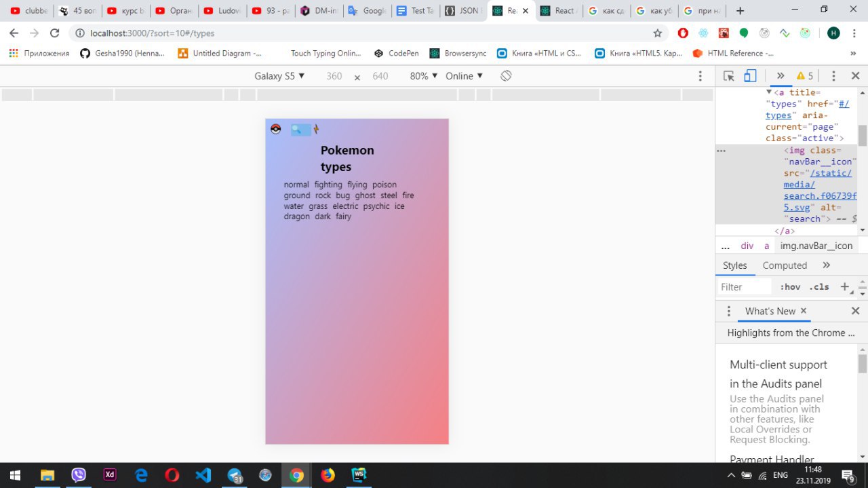Image resolution: width=868 pixels, height=488 pixels.
Task: Open the warnings count badge showing 5
Action: (805, 76)
